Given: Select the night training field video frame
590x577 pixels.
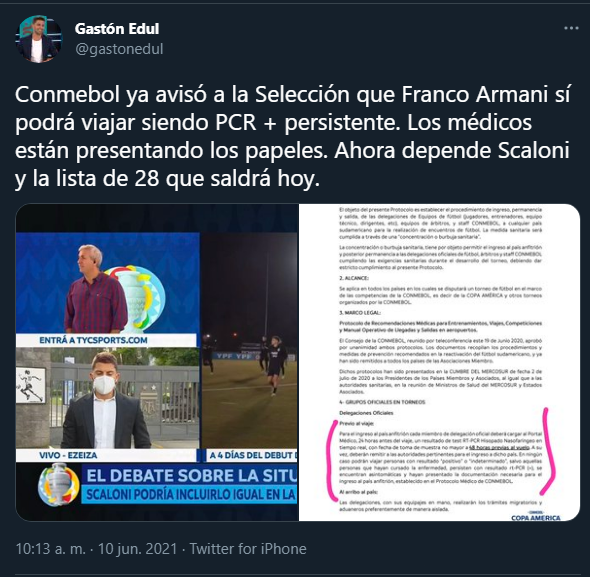Looking at the screenshot, I should pyautogui.click(x=249, y=341).
